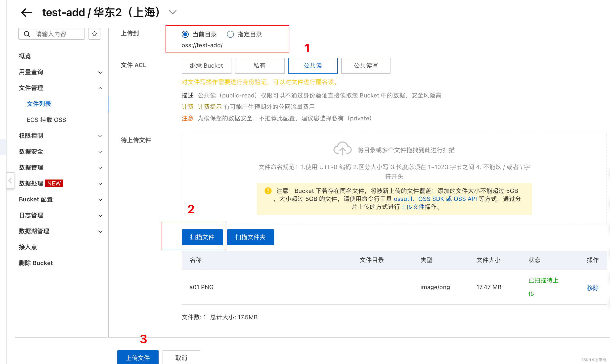Choose 公共读写 file ACL option

366,66
